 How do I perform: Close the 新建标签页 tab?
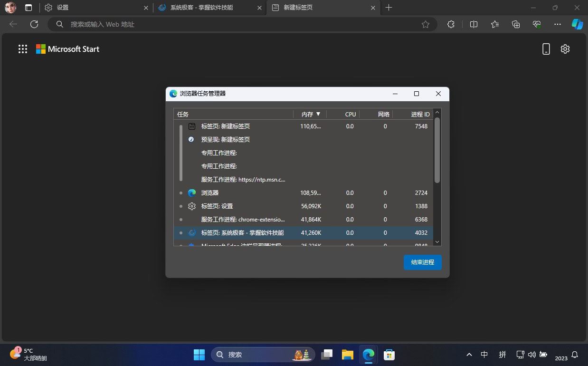click(373, 8)
